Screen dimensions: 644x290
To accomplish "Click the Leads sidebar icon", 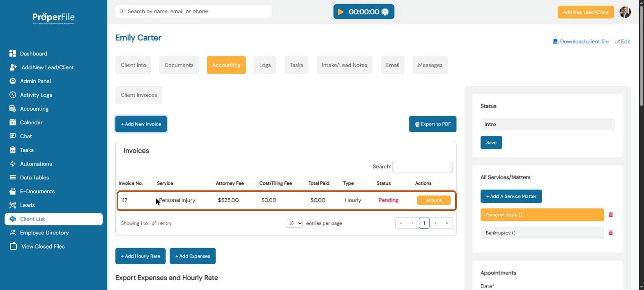I will point(13,205).
